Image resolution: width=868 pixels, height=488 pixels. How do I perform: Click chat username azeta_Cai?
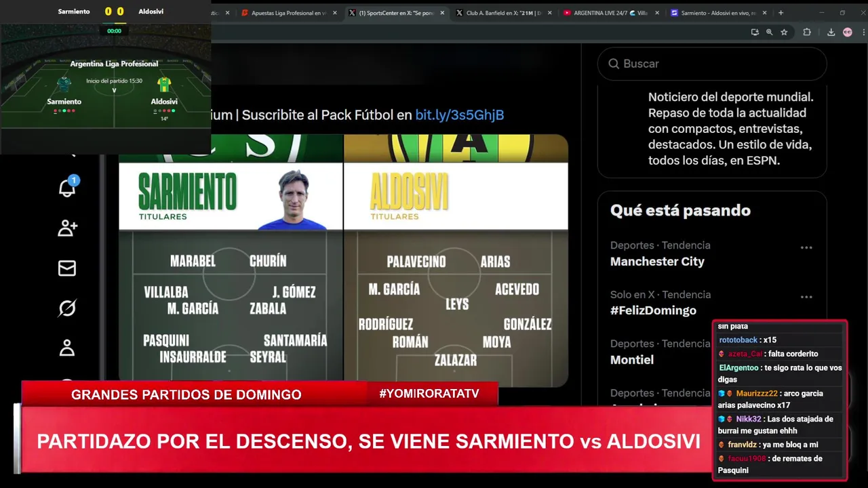pyautogui.click(x=745, y=354)
